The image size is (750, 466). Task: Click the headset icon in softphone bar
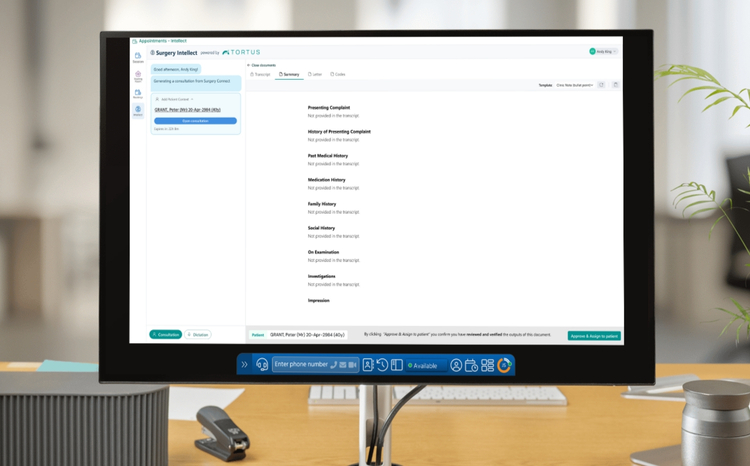point(262,365)
